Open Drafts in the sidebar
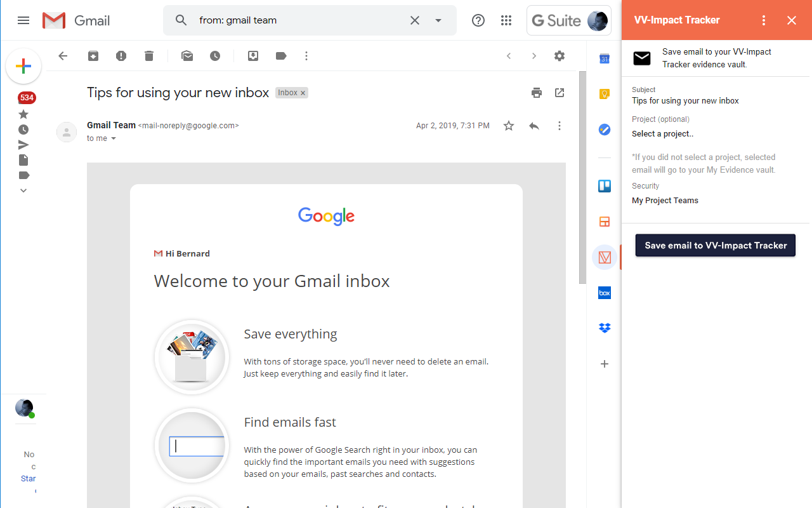812x508 pixels. (23, 160)
